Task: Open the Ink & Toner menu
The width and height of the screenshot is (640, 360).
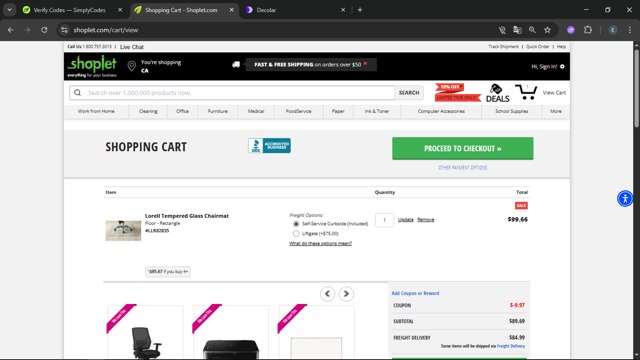Action: coord(377,111)
